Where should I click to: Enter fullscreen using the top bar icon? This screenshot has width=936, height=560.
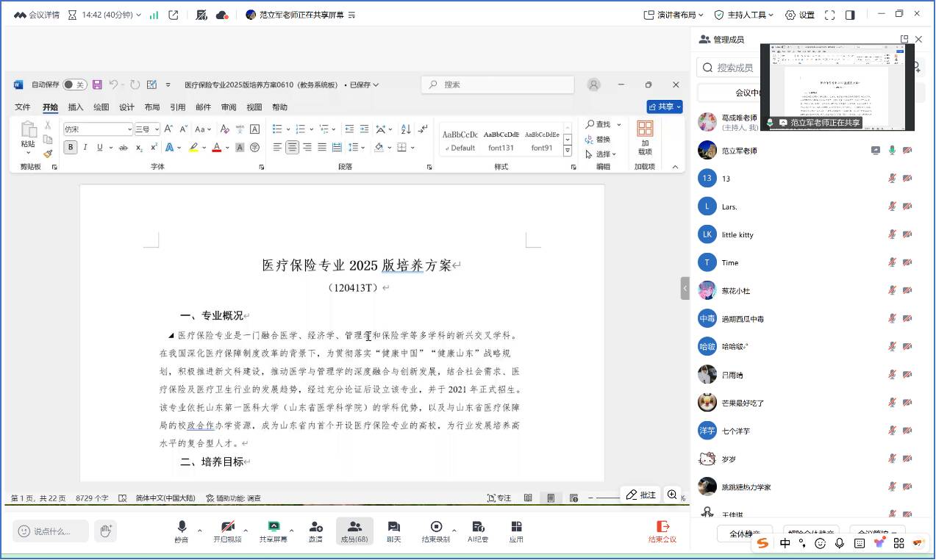point(829,15)
